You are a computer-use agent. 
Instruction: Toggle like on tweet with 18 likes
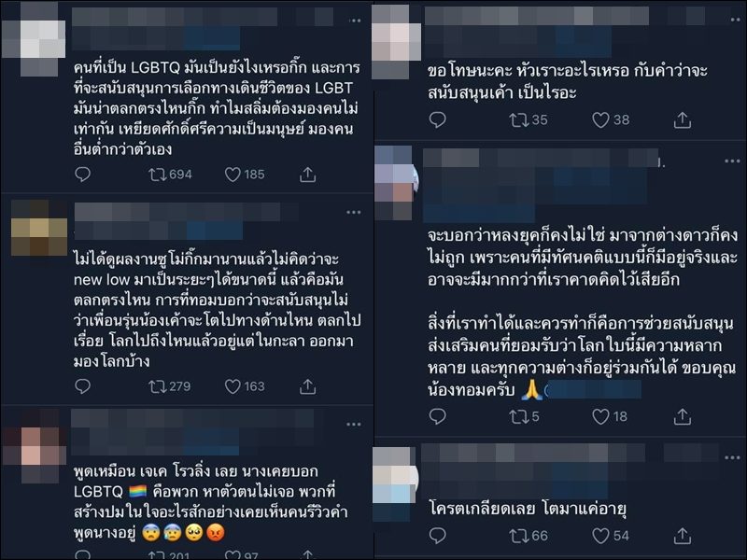(x=600, y=416)
